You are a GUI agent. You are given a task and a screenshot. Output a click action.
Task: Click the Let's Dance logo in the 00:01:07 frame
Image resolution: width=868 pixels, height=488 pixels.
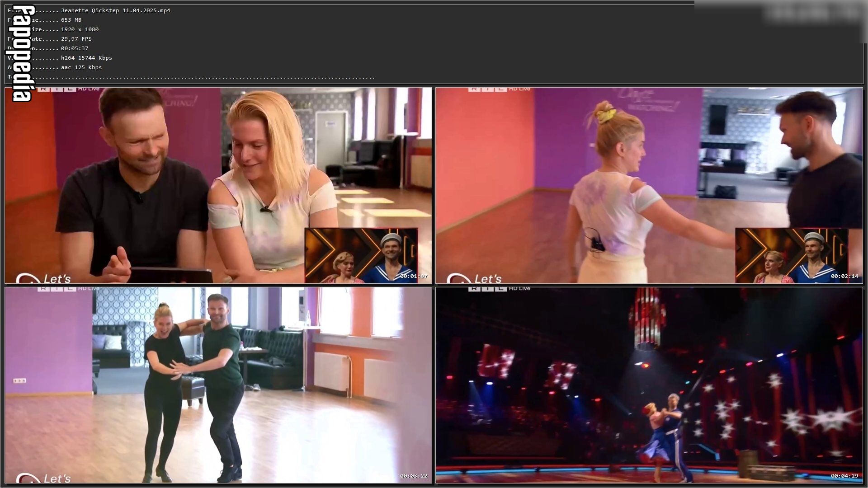pyautogui.click(x=43, y=278)
